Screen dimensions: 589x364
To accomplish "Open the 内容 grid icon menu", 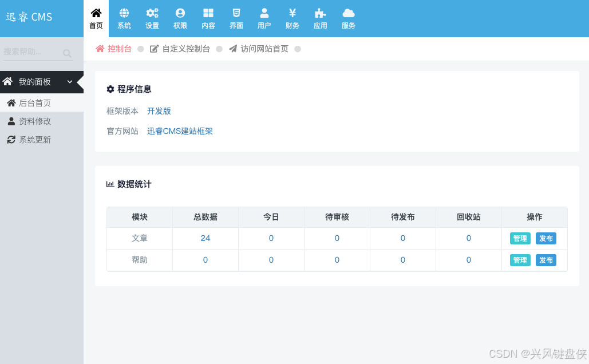I will point(208,18).
